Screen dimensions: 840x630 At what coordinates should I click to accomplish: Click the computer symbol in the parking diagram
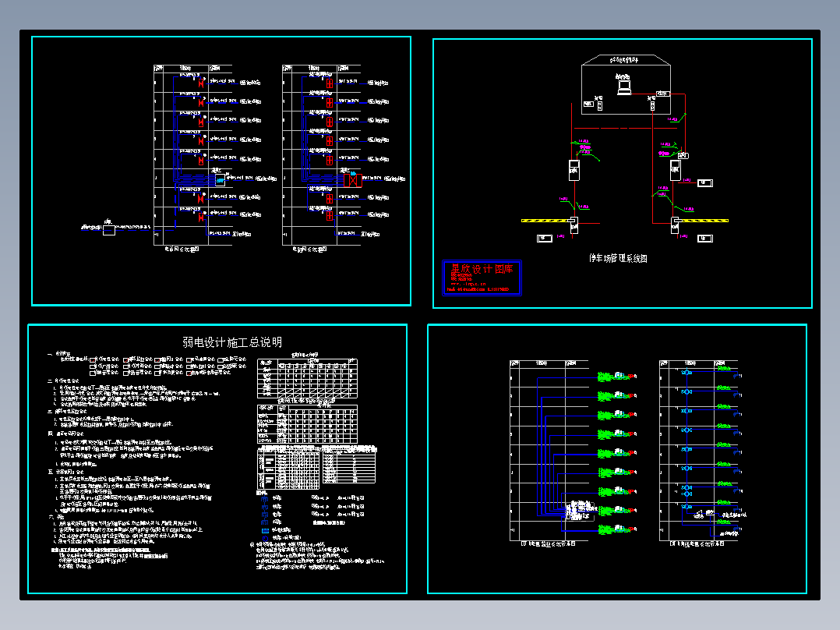(x=624, y=87)
